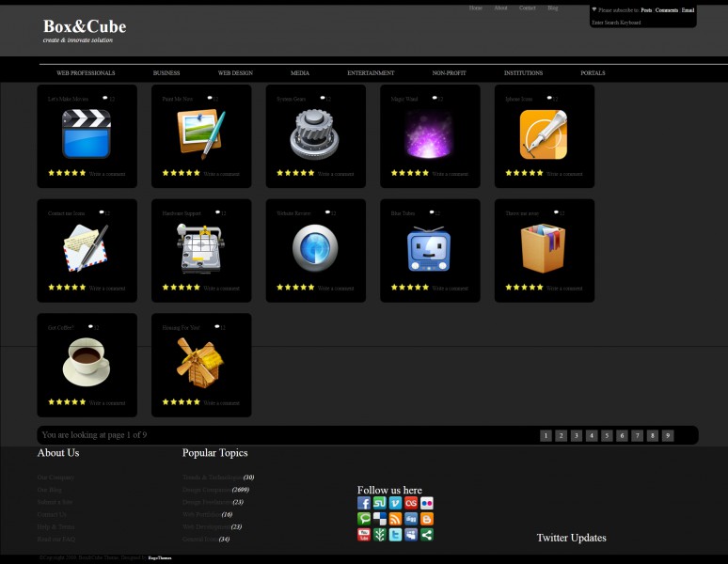This screenshot has height=564, width=728.
Task: Go to the Home link
Action: [x=475, y=8]
